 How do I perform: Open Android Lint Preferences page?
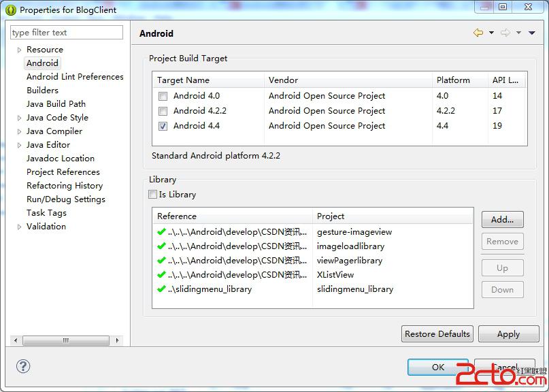[x=75, y=77]
